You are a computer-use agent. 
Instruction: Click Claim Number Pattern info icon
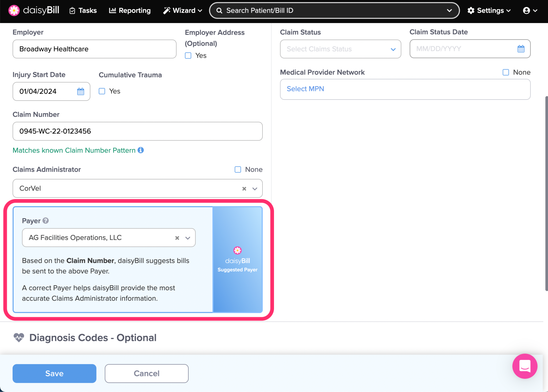pyautogui.click(x=141, y=150)
